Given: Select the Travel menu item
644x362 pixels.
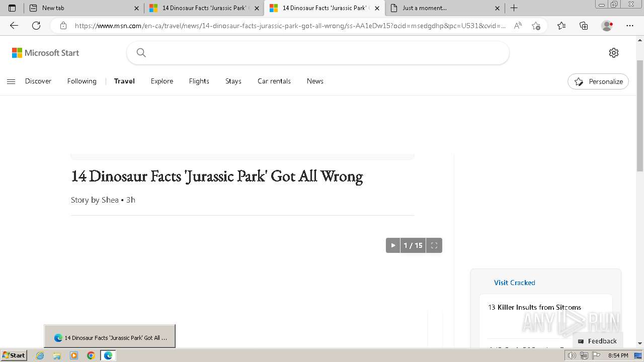Looking at the screenshot, I should [x=124, y=81].
